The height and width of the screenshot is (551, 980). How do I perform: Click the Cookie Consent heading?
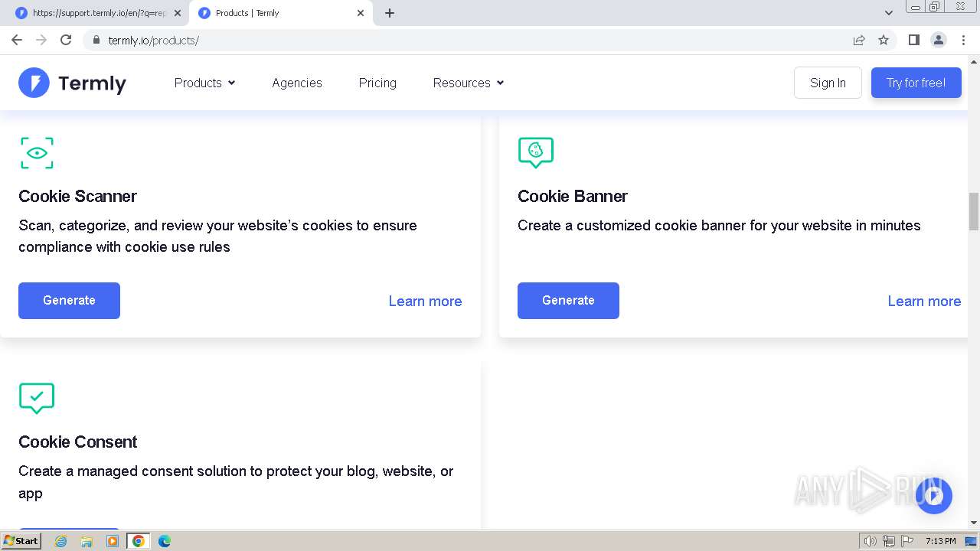77,442
